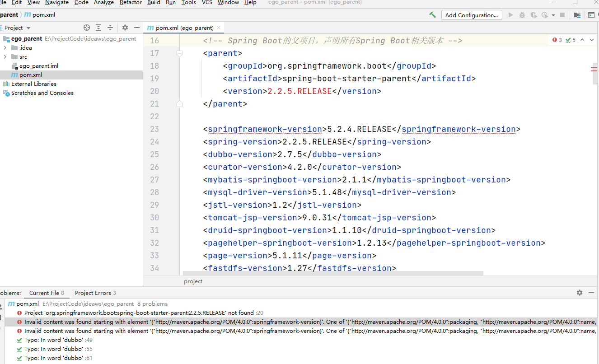Select Typo 'dubbo' problem at line 49
The height and width of the screenshot is (364, 599).
click(302, 340)
